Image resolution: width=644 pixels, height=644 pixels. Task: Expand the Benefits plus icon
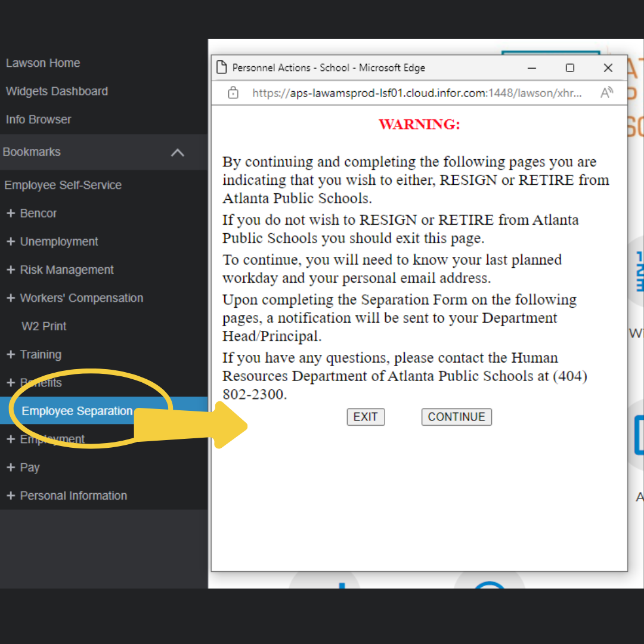[11, 383]
